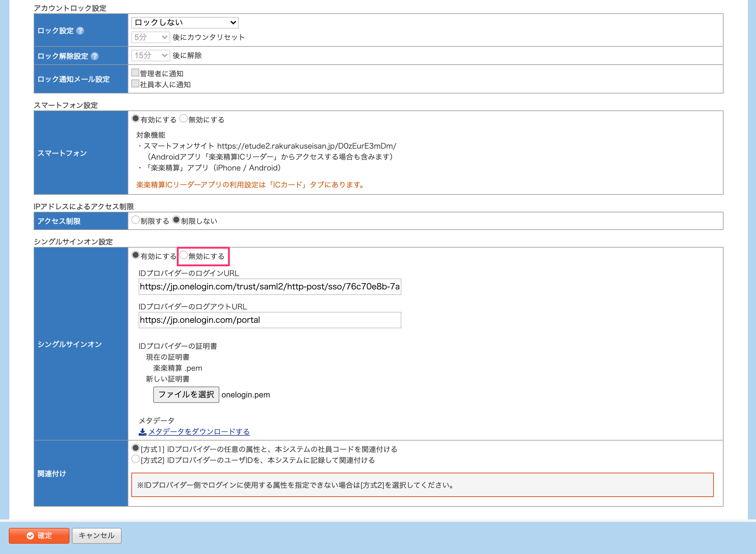756x554 pixels.
Task: Click the シングルサインオン row header
Action: (81, 344)
